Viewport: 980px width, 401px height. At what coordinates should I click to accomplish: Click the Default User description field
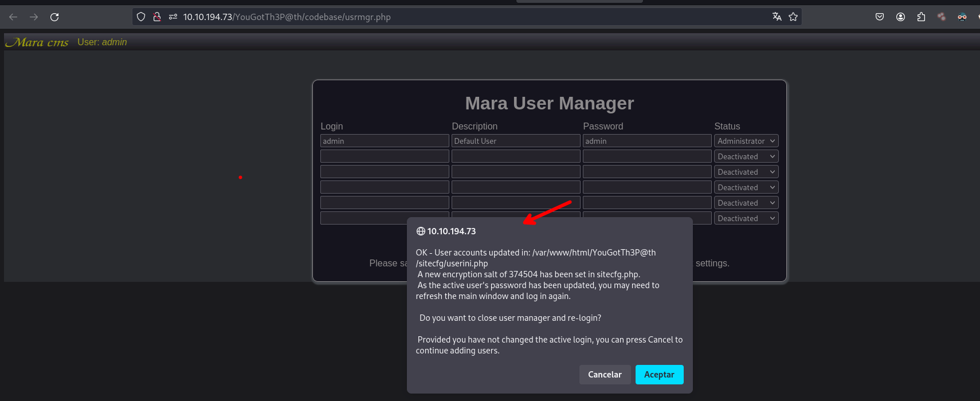pos(515,141)
